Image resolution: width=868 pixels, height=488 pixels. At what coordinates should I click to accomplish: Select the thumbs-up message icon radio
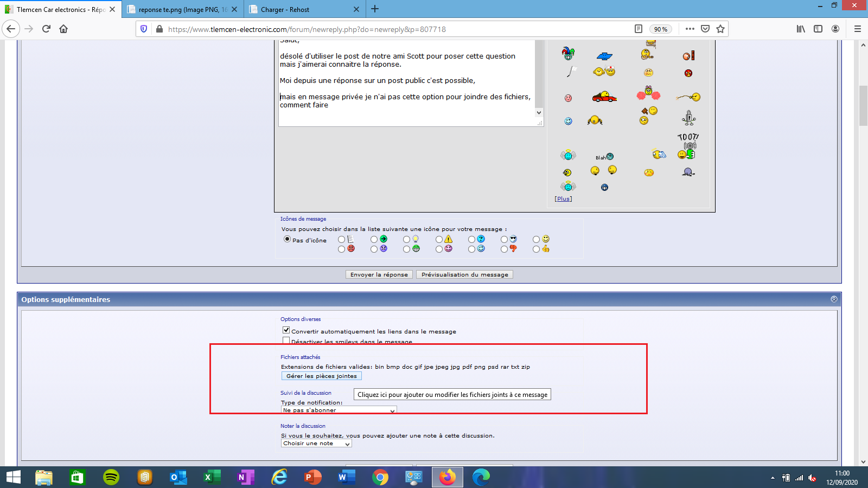click(x=536, y=249)
